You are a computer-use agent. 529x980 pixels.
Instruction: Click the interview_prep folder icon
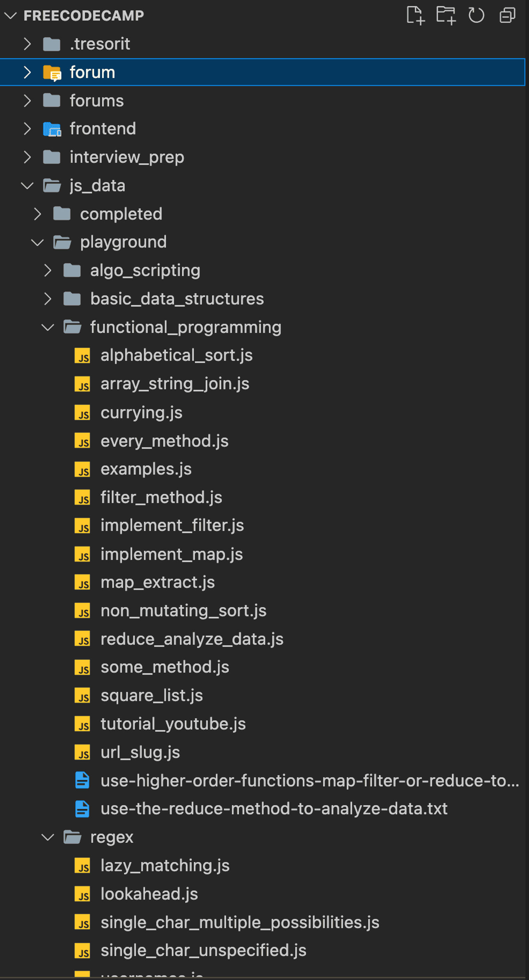(52, 157)
